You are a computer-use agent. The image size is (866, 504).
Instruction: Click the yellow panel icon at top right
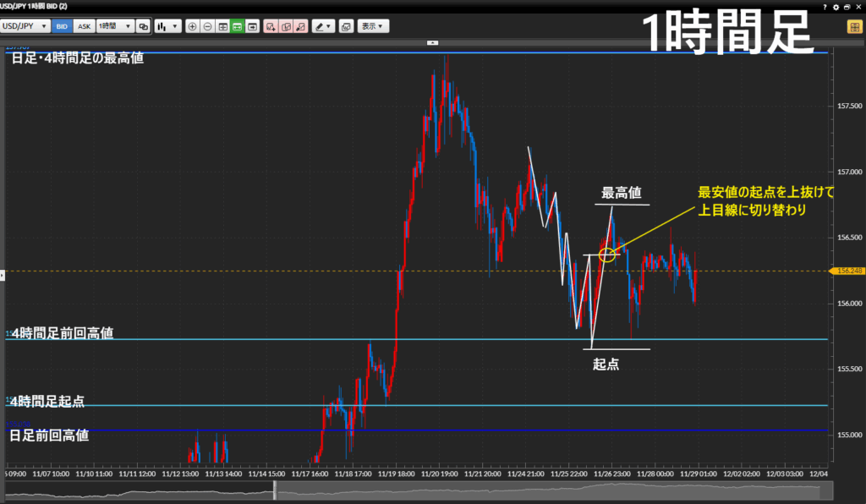point(854,26)
